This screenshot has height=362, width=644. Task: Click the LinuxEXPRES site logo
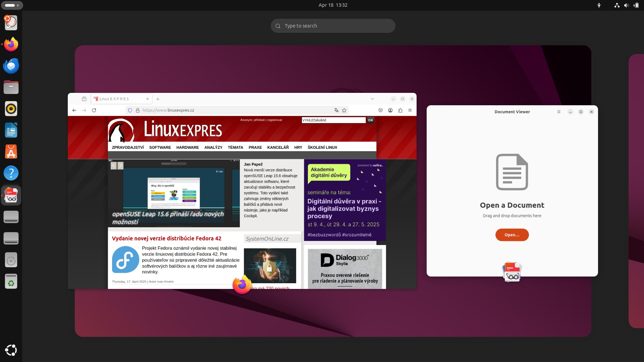[165, 130]
